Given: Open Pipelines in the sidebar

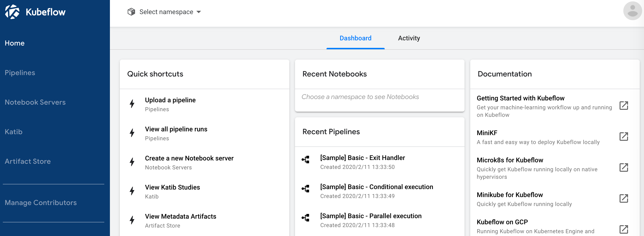Looking at the screenshot, I should 20,73.
